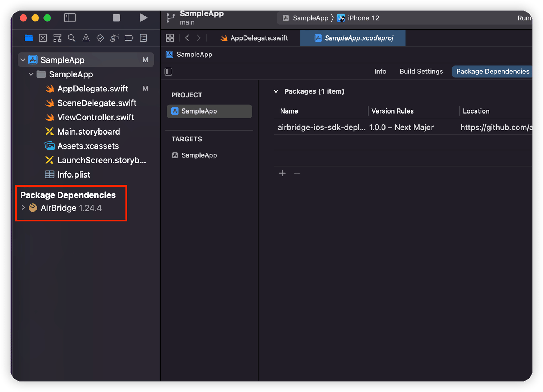The width and height of the screenshot is (543, 392).
Task: Open the Report navigator
Action: pos(143,38)
